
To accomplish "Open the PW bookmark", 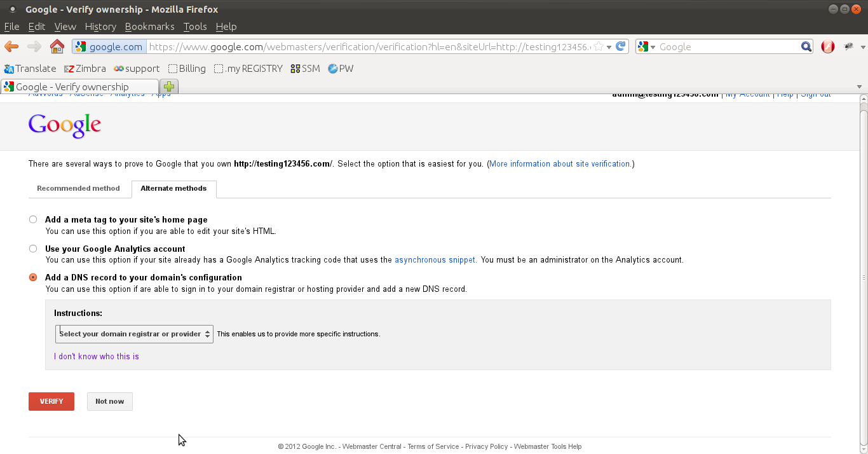I will [x=341, y=69].
